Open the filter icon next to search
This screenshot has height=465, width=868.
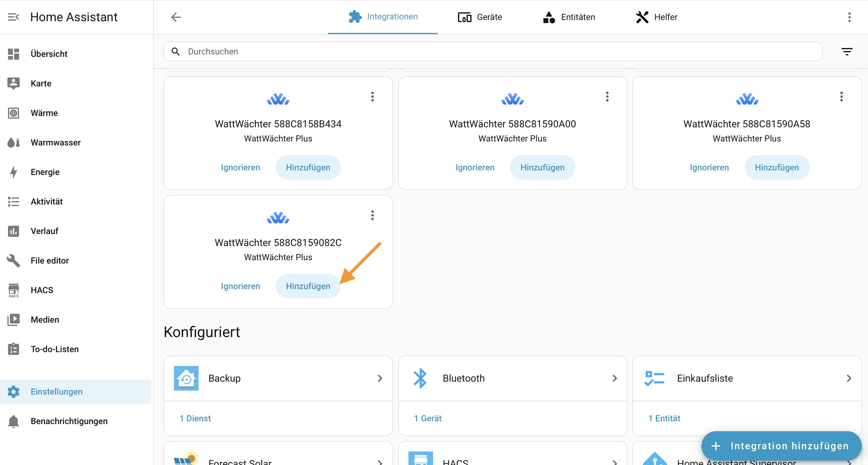point(847,52)
